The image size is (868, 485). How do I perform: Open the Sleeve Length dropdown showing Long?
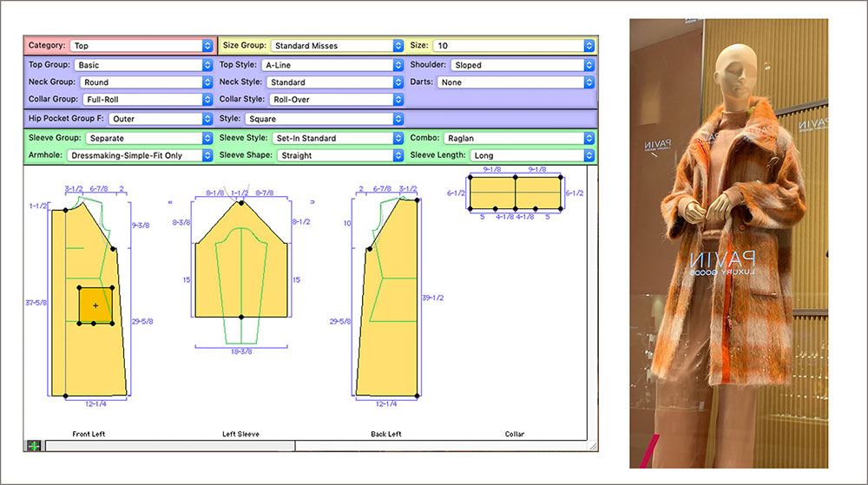tap(532, 155)
